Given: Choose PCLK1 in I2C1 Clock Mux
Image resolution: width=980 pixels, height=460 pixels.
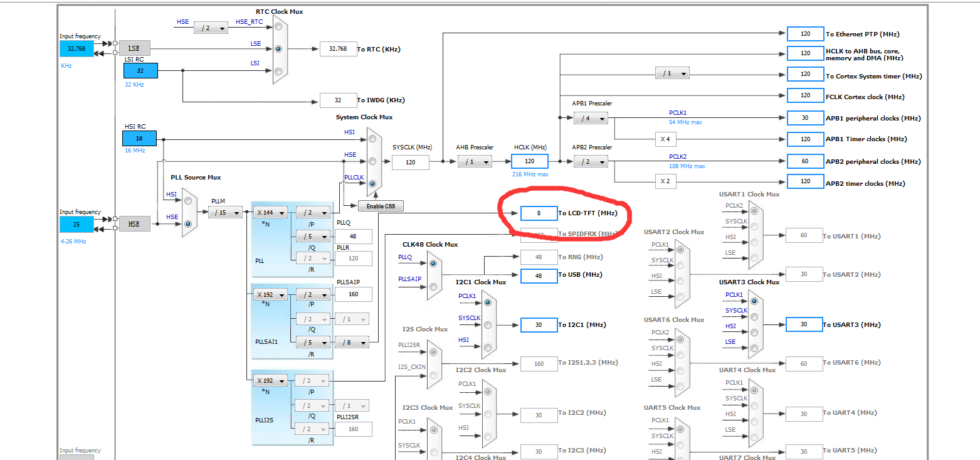Looking at the screenshot, I should pos(487,302).
